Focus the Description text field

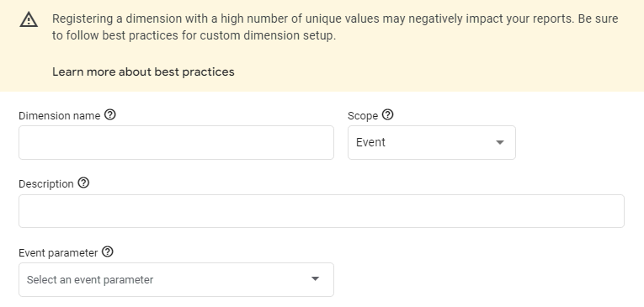322,211
